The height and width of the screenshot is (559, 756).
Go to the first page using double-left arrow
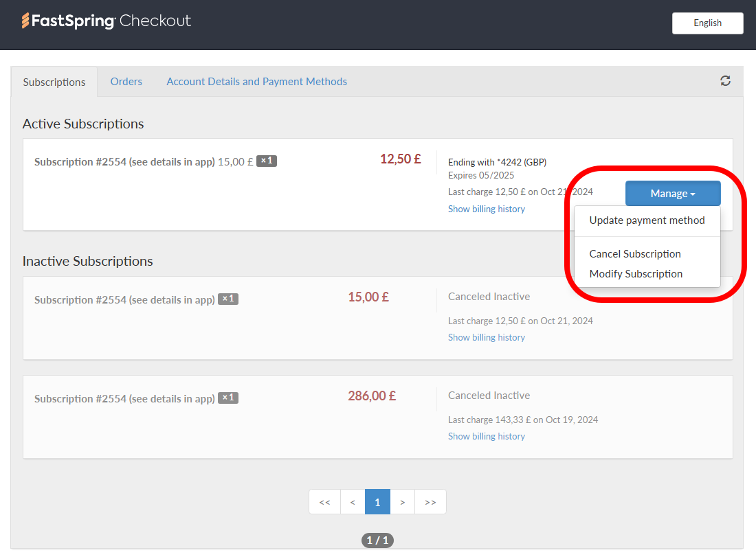pos(324,502)
